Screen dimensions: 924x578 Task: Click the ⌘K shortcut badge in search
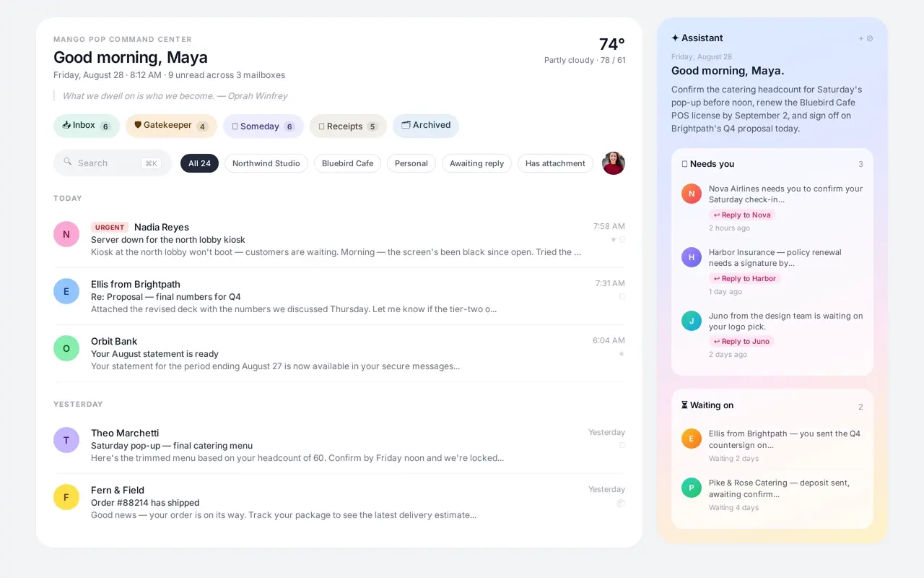click(x=151, y=163)
